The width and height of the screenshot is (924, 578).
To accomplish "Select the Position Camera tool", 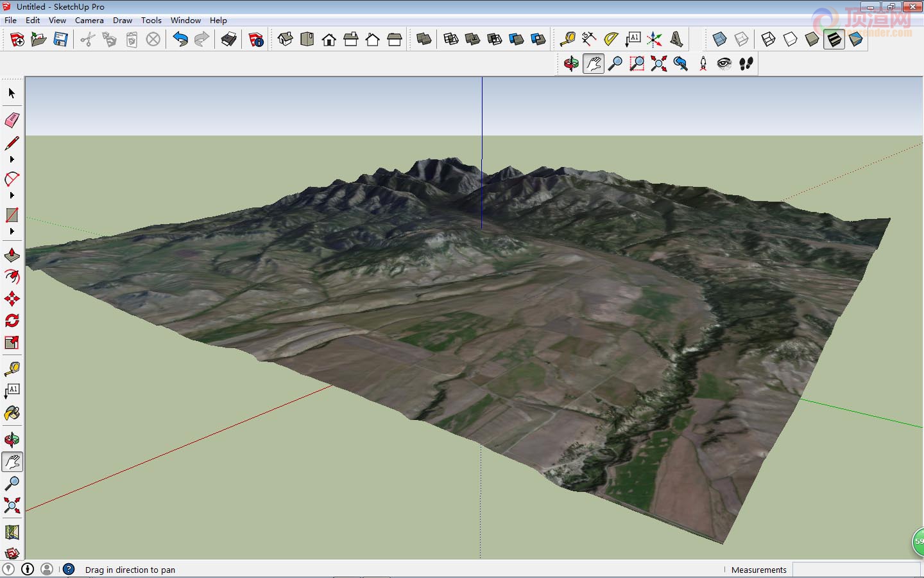I will coord(703,64).
